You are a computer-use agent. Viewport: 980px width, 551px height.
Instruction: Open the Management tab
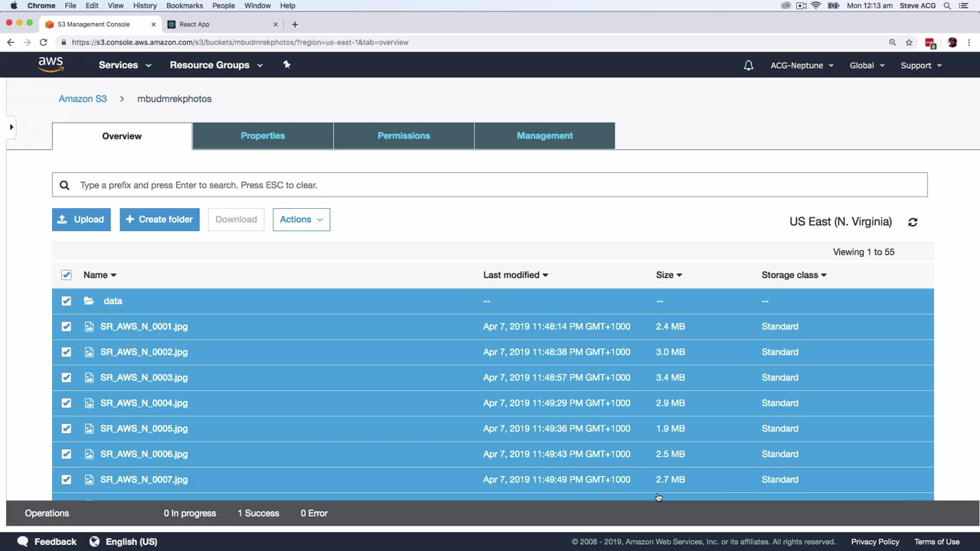pyautogui.click(x=544, y=135)
